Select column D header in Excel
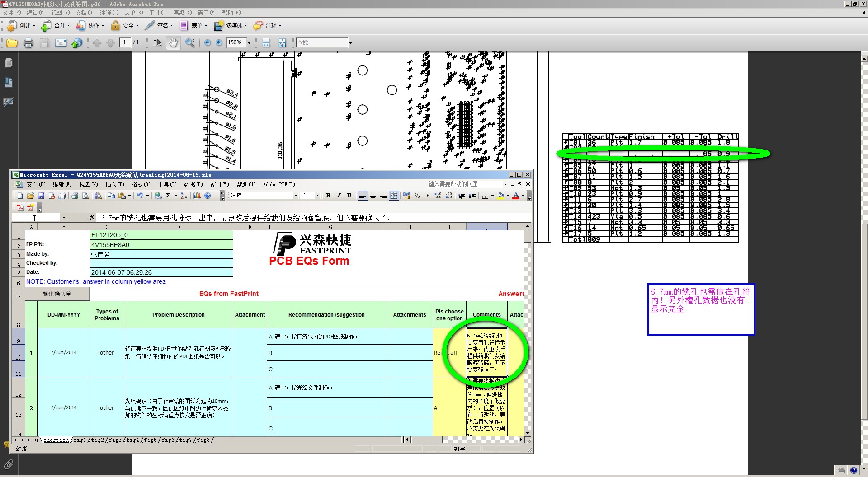 click(x=179, y=227)
